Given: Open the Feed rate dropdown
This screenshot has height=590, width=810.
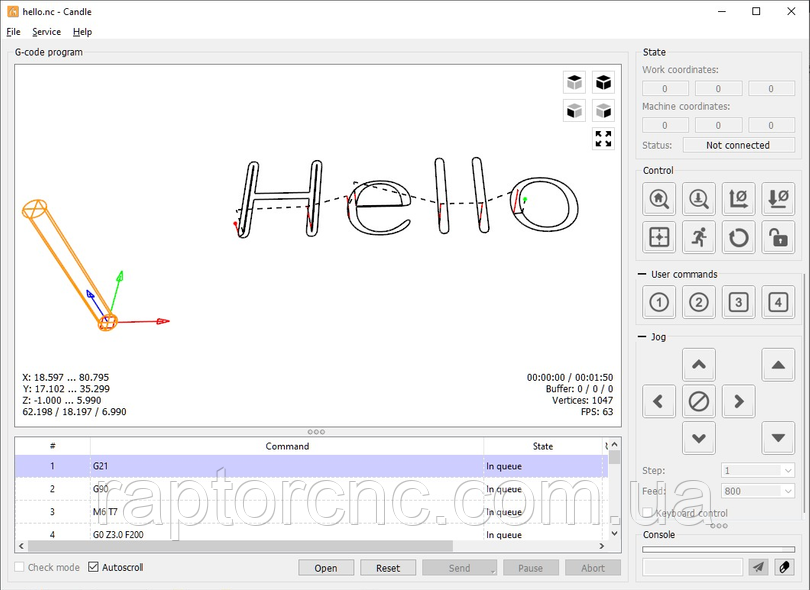Looking at the screenshot, I should click(757, 491).
